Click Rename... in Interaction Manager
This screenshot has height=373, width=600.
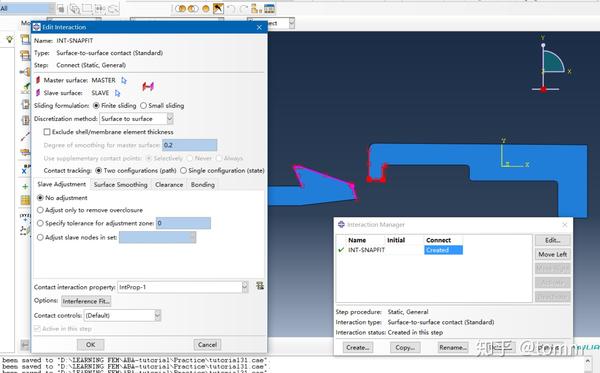point(453,347)
